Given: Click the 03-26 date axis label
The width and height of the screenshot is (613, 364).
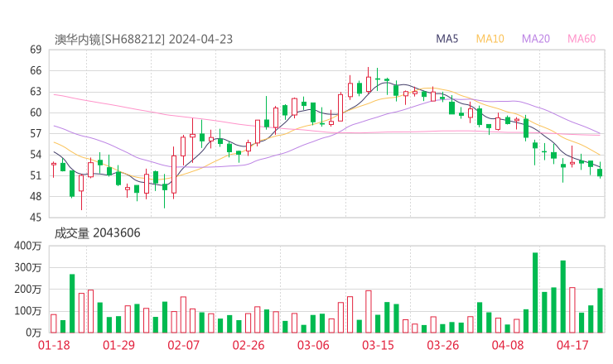Looking at the screenshot, I should (x=442, y=345).
